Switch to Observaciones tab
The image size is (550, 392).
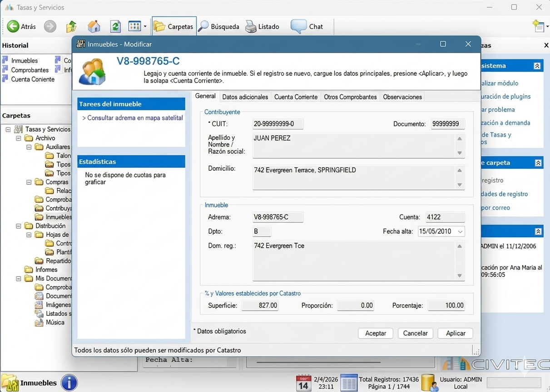pos(402,97)
